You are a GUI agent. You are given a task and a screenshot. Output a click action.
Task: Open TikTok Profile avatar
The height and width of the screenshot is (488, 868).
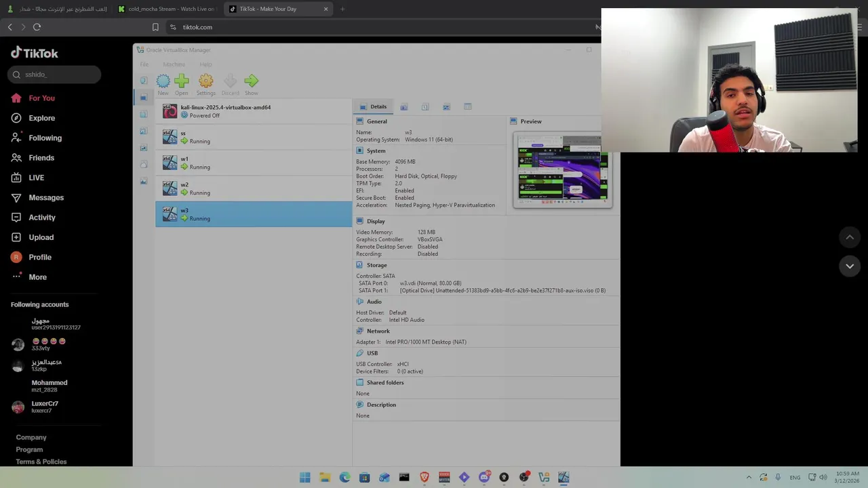[x=16, y=257]
